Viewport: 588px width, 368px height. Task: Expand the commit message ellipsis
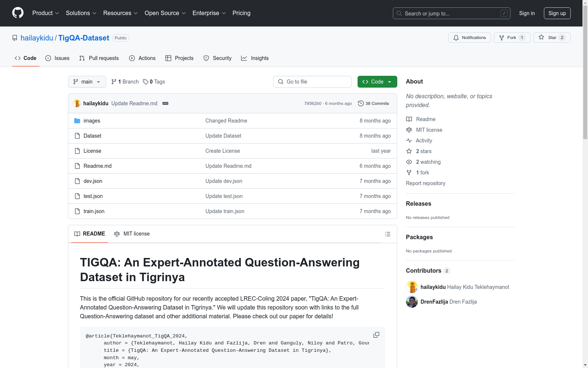click(165, 103)
